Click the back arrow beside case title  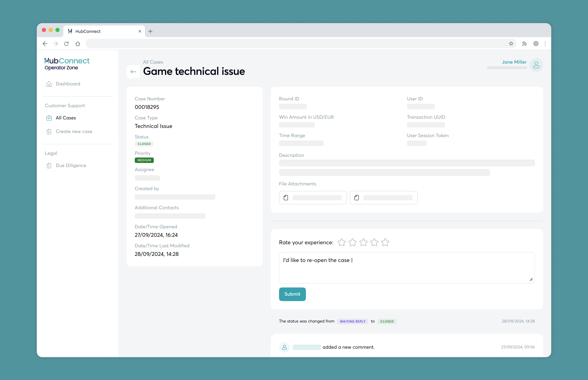[x=133, y=72]
